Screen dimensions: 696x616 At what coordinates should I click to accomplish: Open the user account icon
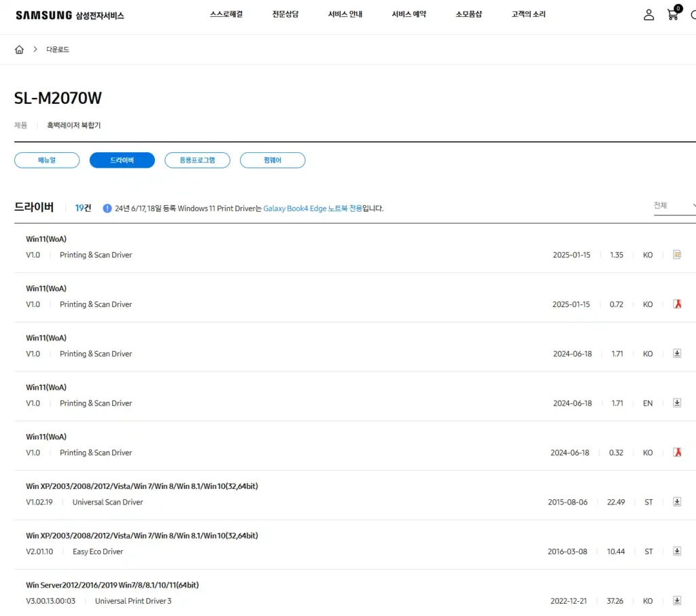click(648, 14)
